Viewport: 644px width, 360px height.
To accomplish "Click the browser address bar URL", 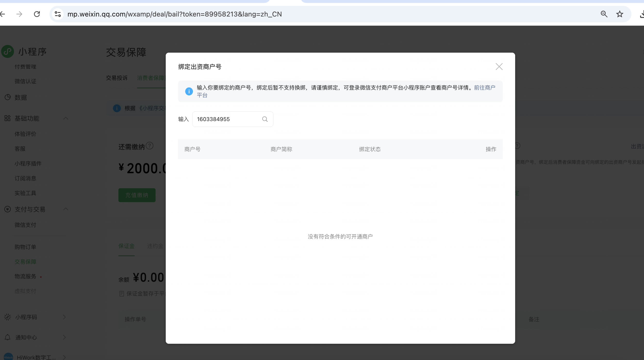I will (174, 14).
